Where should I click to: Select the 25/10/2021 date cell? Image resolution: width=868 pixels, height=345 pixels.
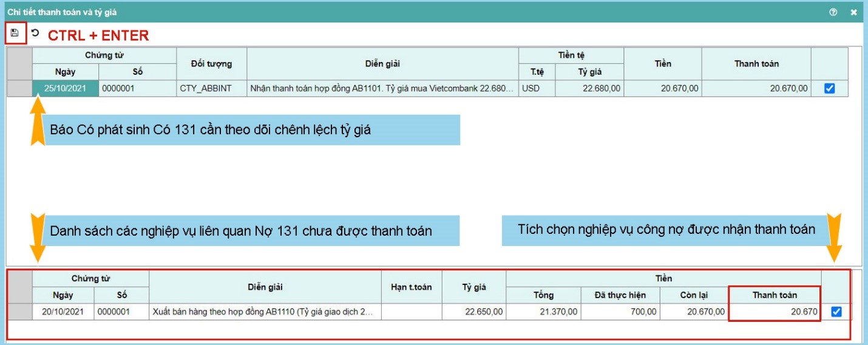pyautogui.click(x=65, y=89)
